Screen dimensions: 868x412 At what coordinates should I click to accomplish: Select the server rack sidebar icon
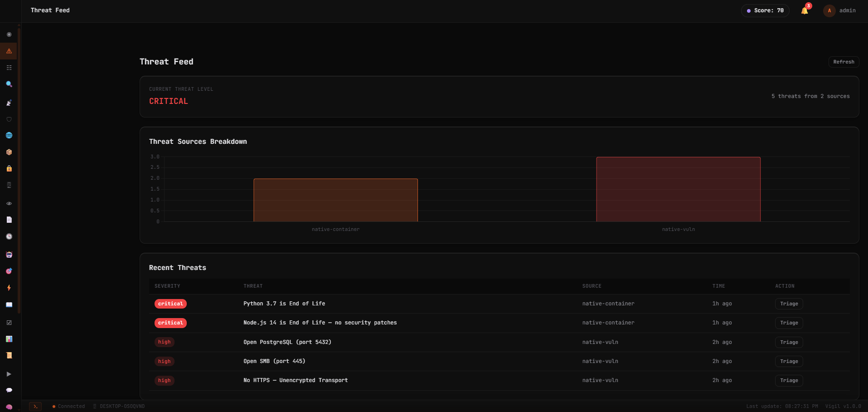(x=9, y=185)
